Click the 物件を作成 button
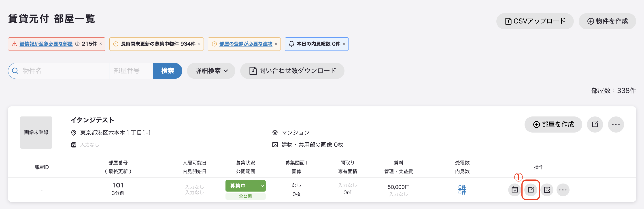This screenshot has height=209, width=644. tap(607, 21)
